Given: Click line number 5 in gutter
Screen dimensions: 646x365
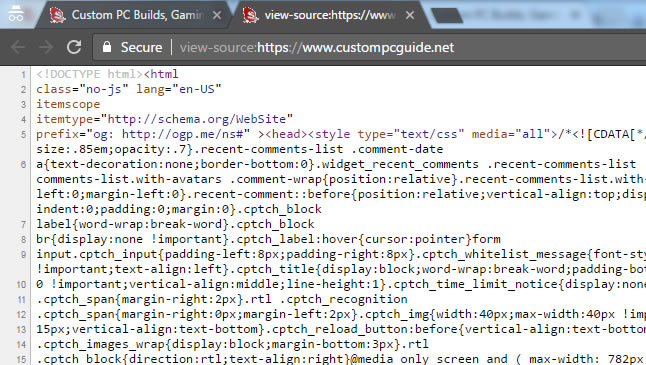Looking at the screenshot, I should click(23, 135).
